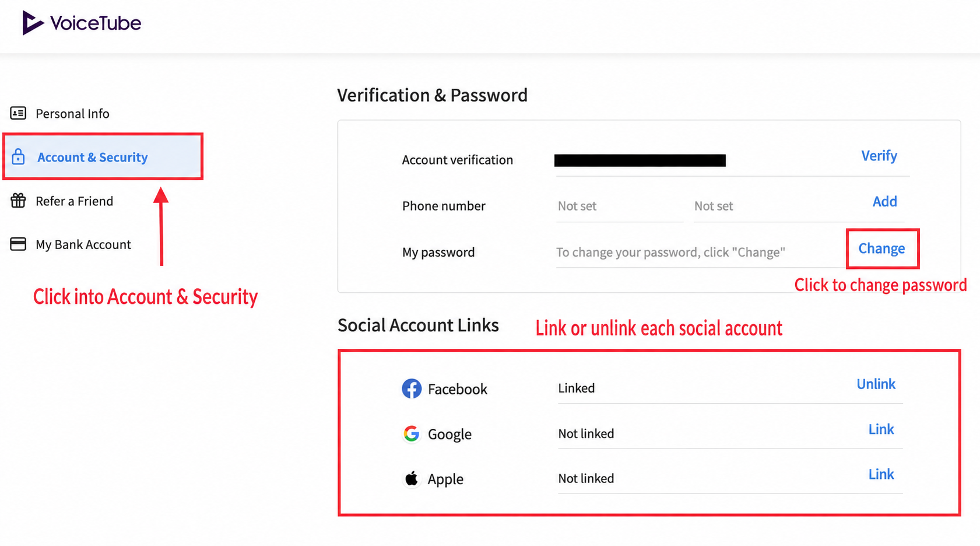Click the VoiceTube logo icon
This screenshot has width=980, height=546.
click(33, 23)
